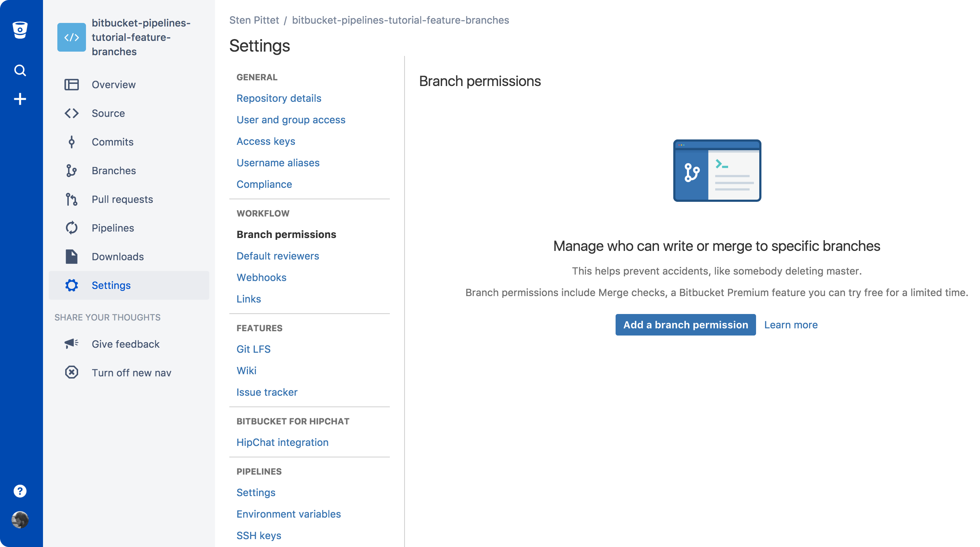
Task: Click the Pipelines circular arrow icon
Action: (72, 228)
